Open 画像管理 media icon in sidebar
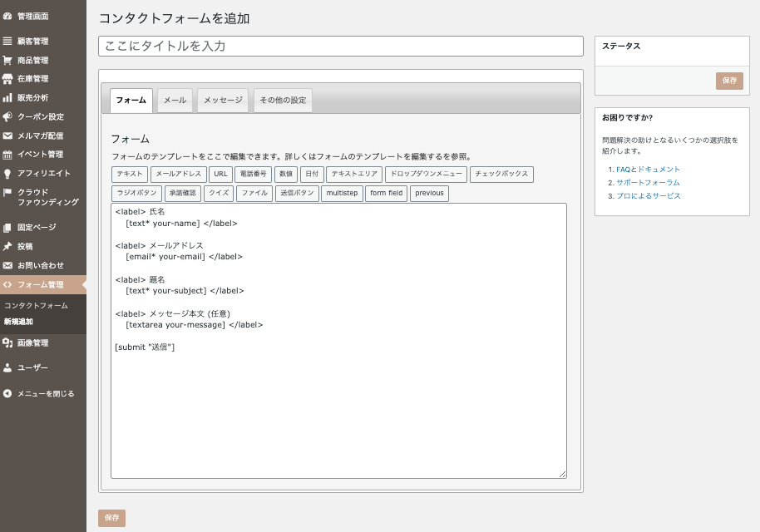 click(x=7, y=342)
